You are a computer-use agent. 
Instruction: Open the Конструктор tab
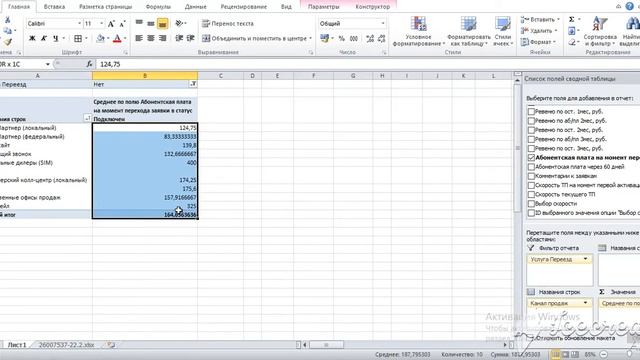click(x=373, y=7)
